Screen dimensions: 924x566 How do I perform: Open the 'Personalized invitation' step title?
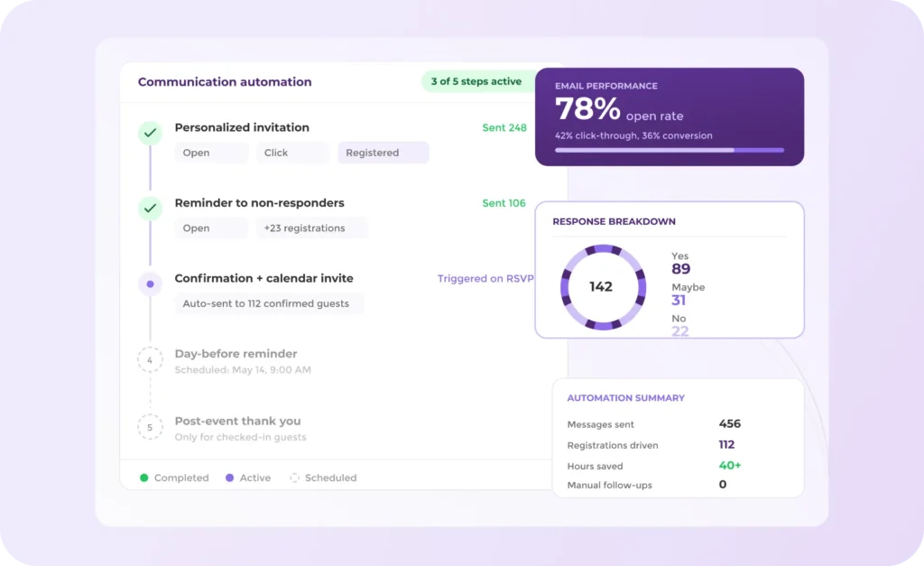tap(242, 127)
